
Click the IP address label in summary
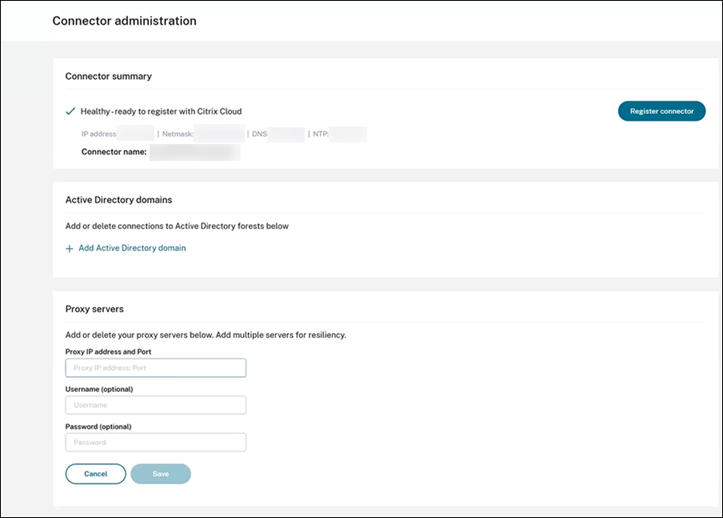[99, 133]
